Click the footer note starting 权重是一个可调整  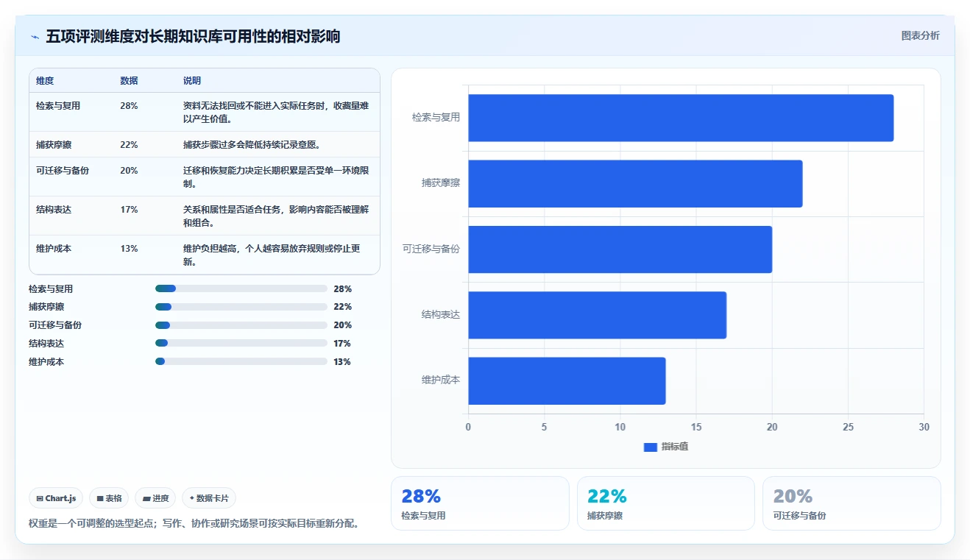tap(194, 524)
